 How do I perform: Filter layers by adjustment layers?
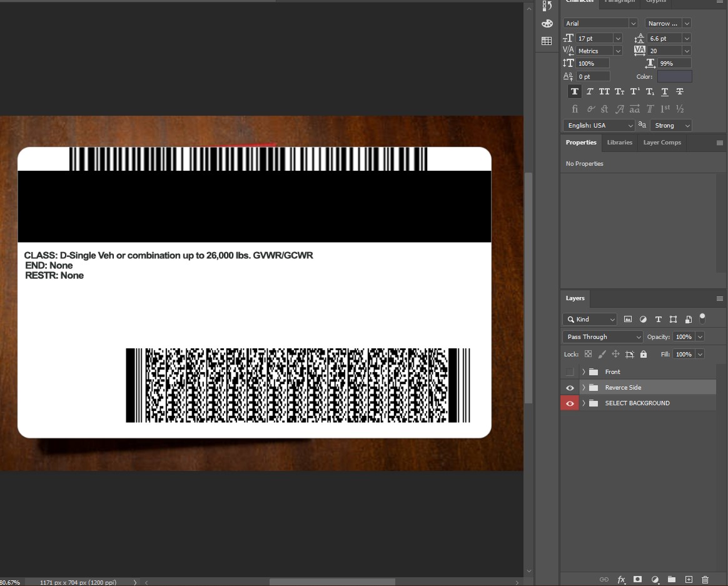[x=643, y=319]
